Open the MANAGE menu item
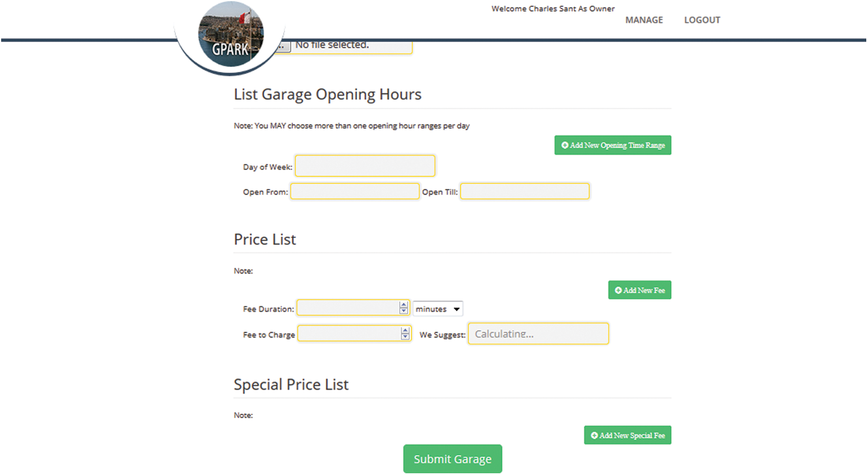Screen dimensions: 868x475 pos(644,20)
